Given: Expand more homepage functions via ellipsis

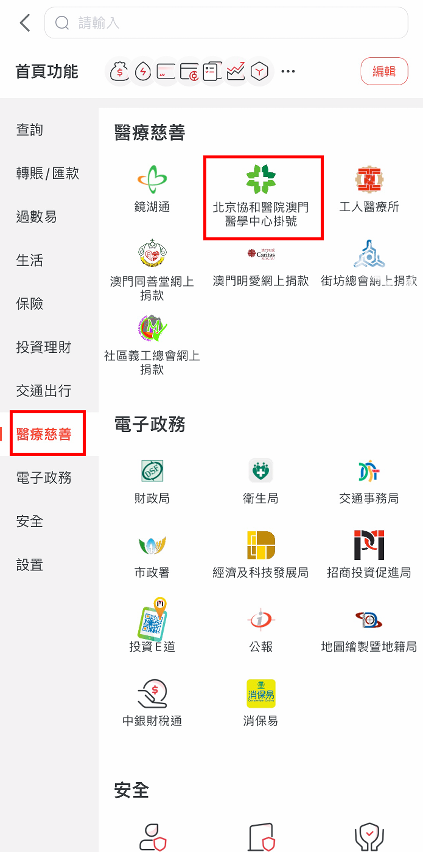Looking at the screenshot, I should (x=288, y=71).
